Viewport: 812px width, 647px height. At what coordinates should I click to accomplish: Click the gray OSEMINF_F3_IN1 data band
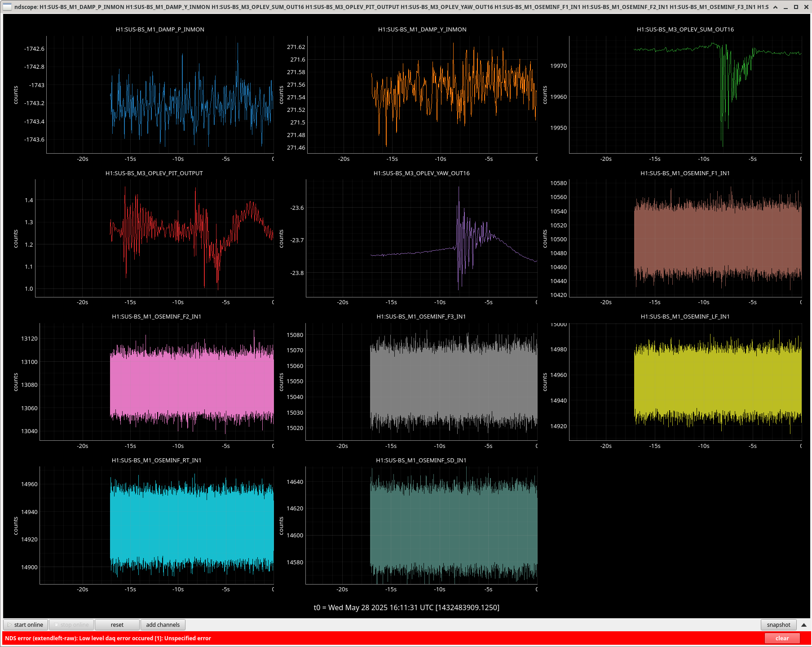[x=454, y=382]
